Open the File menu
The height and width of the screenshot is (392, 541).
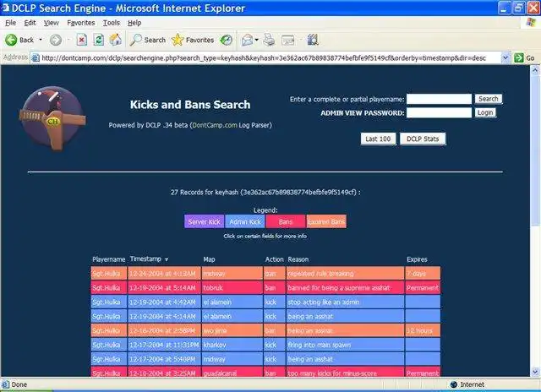pos(10,23)
